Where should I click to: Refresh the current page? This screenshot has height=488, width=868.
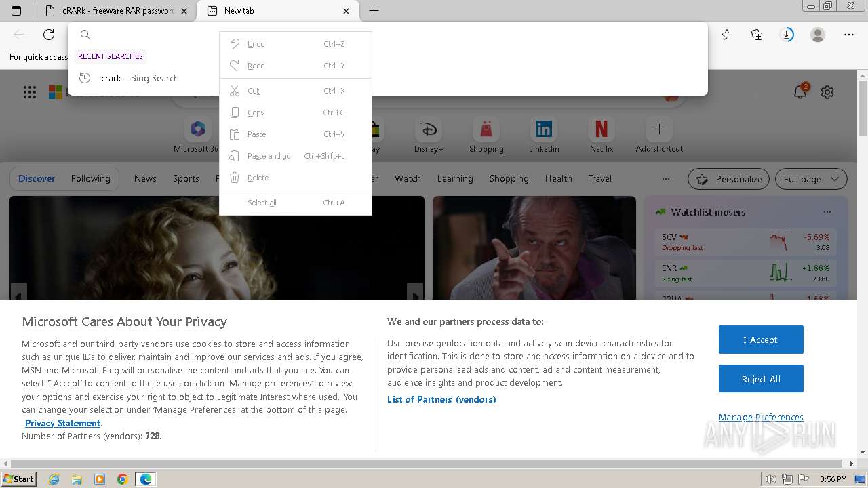(49, 35)
